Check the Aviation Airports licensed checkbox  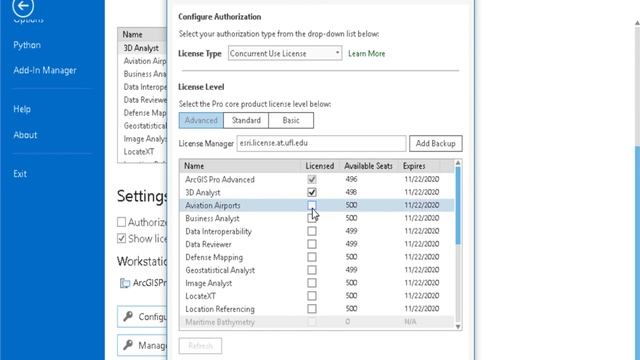click(x=312, y=205)
